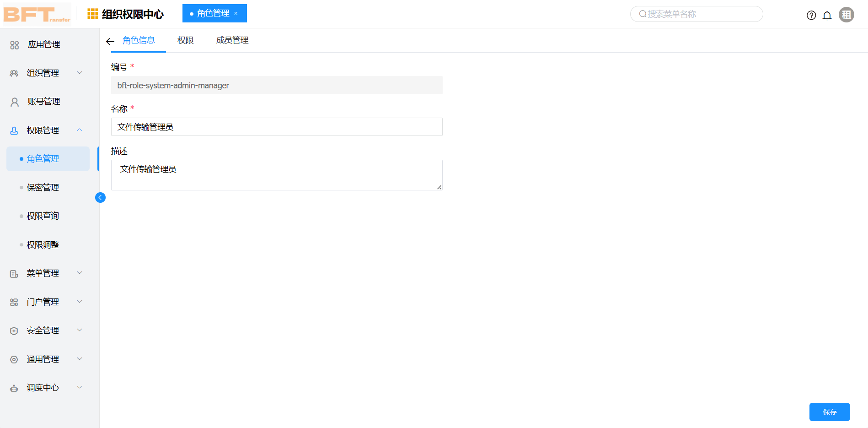Close the 角色管理 top tab

tap(236, 14)
